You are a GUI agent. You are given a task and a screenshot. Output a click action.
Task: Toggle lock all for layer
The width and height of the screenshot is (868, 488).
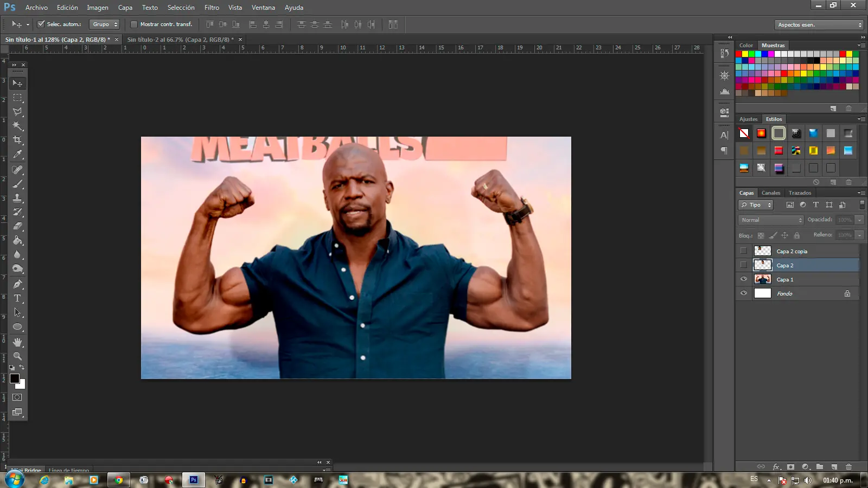coord(797,235)
